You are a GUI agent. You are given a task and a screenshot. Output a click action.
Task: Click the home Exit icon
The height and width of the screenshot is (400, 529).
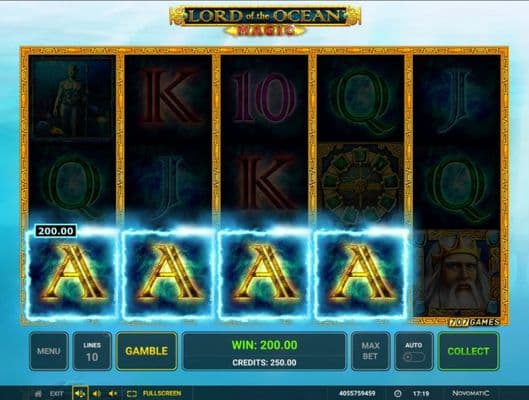click(38, 394)
